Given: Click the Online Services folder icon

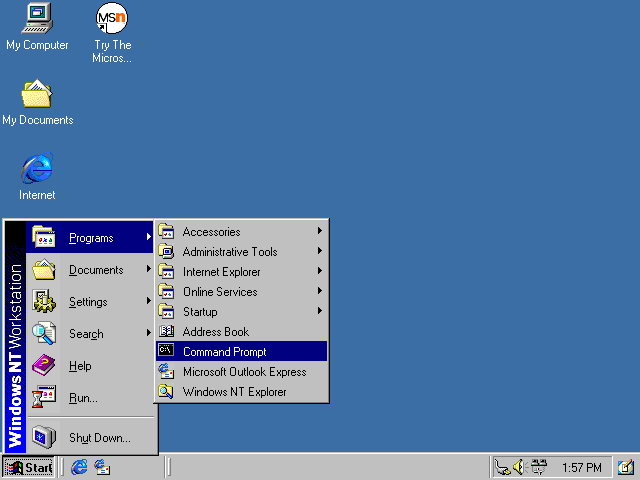Looking at the screenshot, I should (166, 291).
